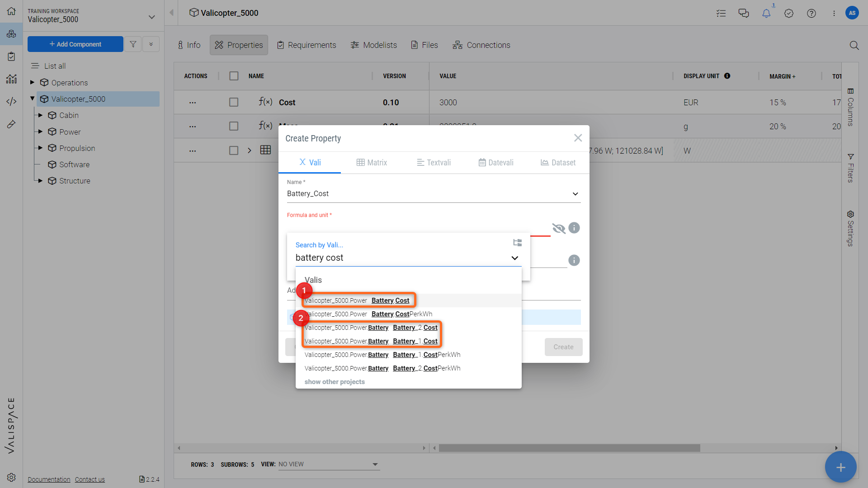
Task: Open the approvals check badge icon
Action: click(789, 13)
